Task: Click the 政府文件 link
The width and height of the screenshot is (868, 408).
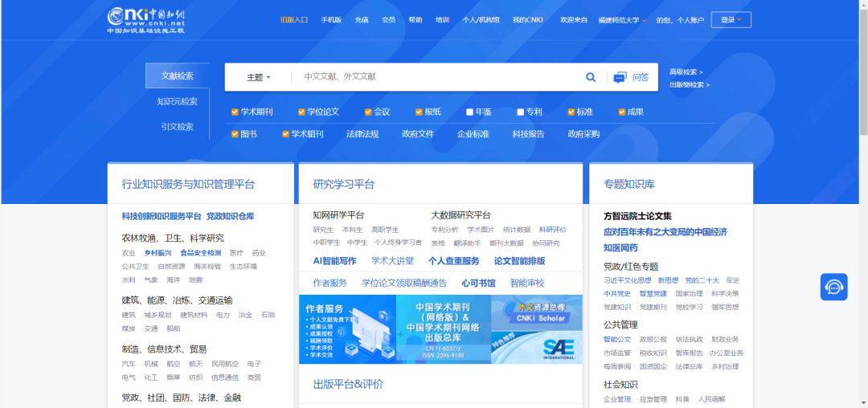Action: point(418,134)
